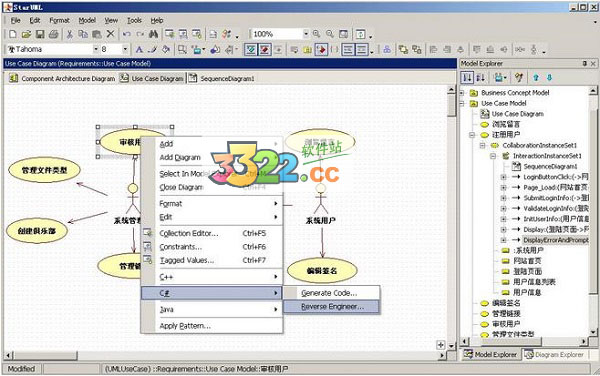Open the Model menu in menu bar
The width and height of the screenshot is (600, 376).
click(x=87, y=20)
